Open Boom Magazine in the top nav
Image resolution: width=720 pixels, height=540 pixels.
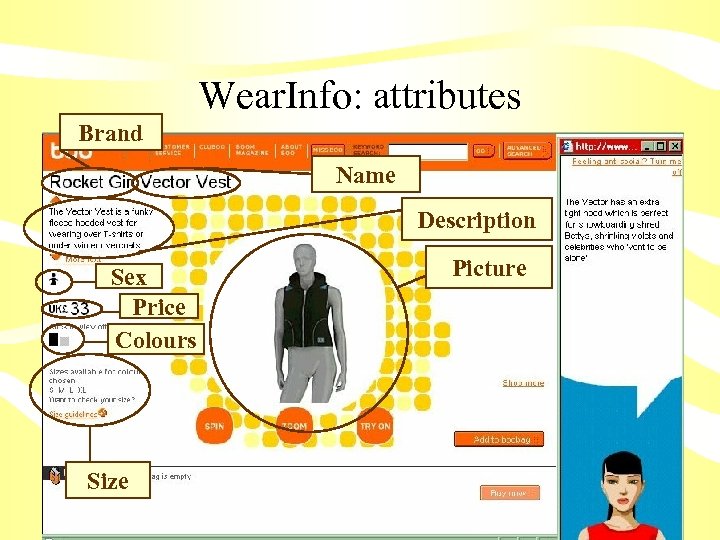tap(252, 150)
